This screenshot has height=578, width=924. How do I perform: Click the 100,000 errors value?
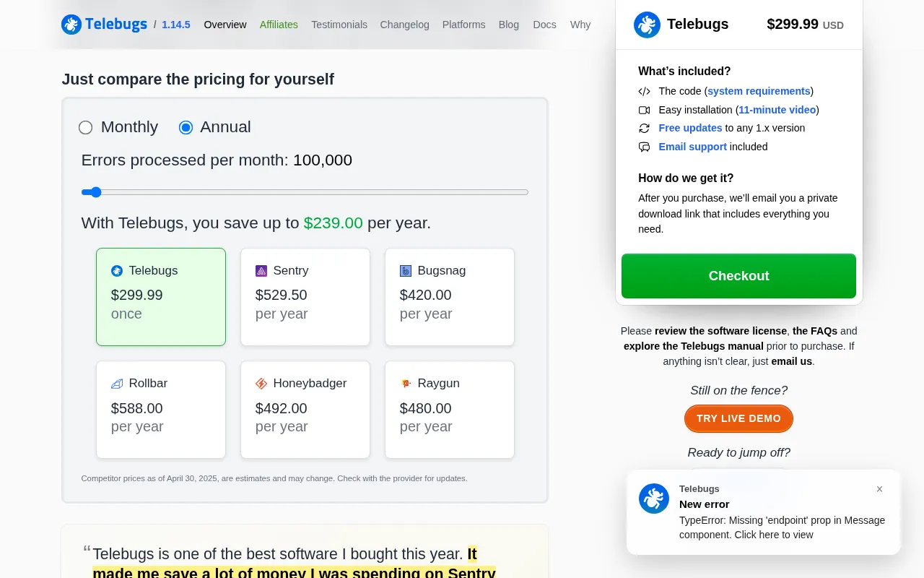(x=323, y=160)
